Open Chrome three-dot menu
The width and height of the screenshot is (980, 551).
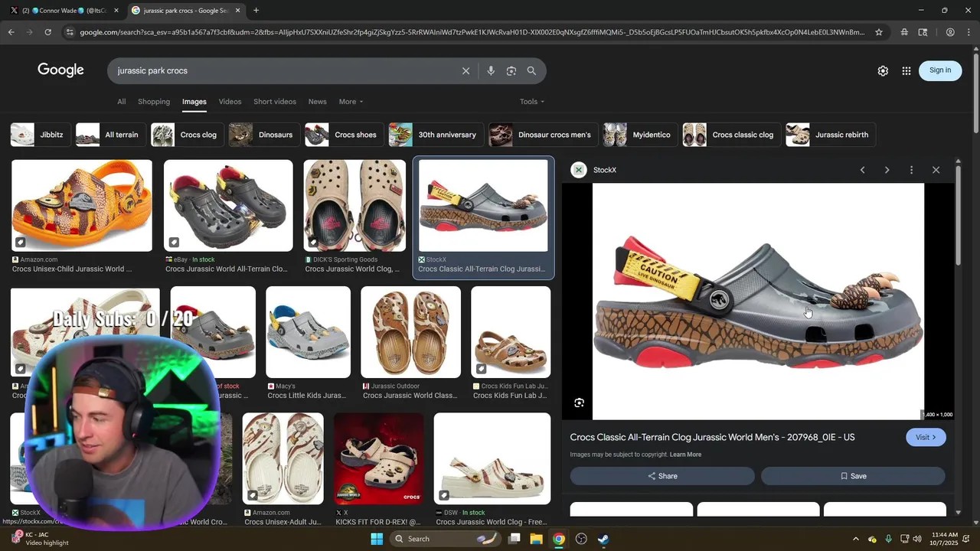tap(969, 32)
